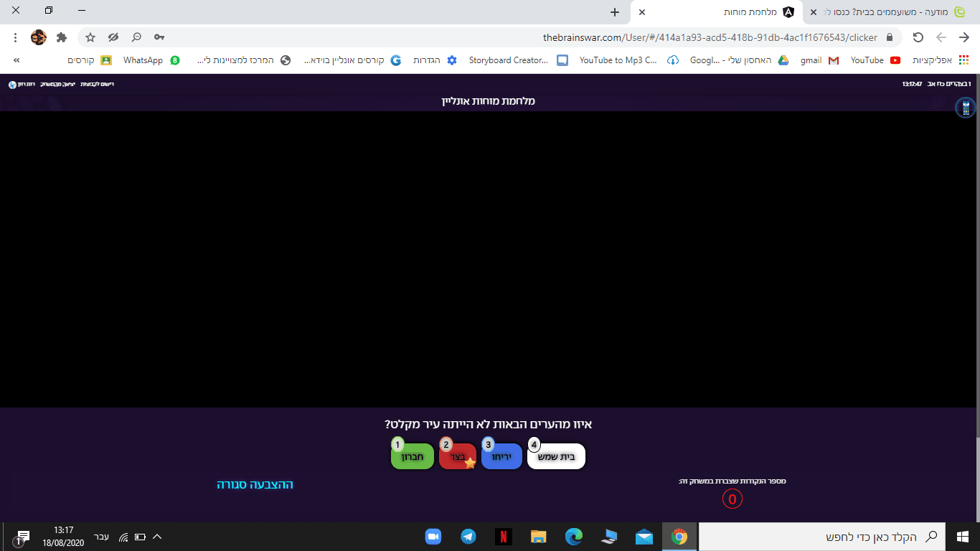
Task: Switch to the מלחמת מוחות tab
Action: pyautogui.click(x=717, y=12)
